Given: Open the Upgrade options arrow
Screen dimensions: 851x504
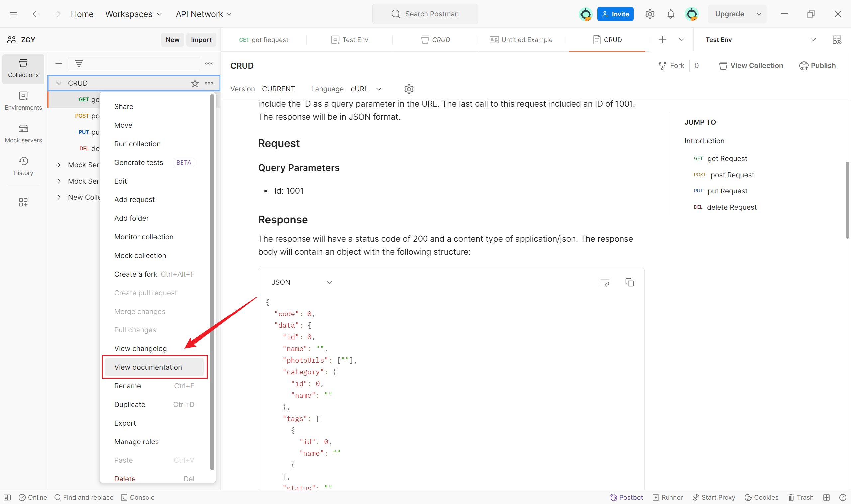Looking at the screenshot, I should (759, 14).
